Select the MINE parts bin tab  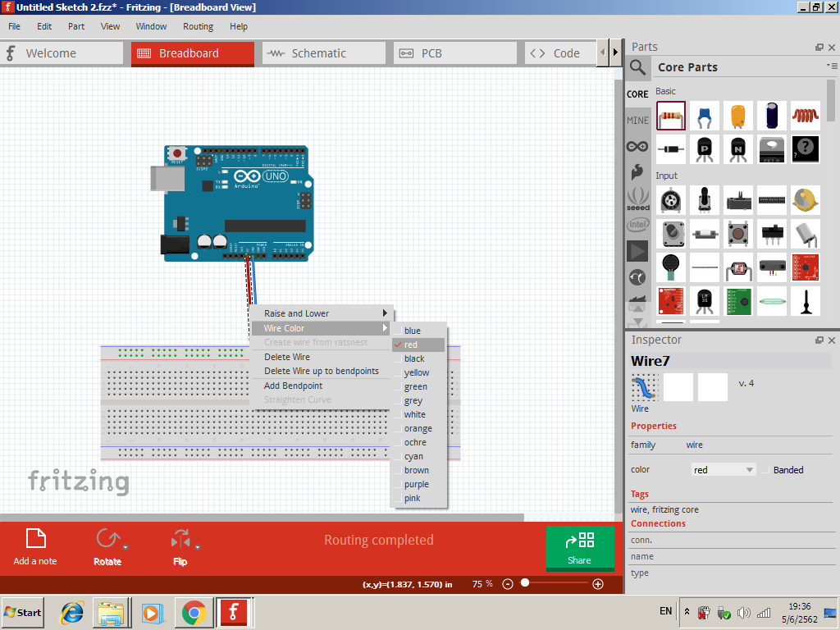(637, 121)
